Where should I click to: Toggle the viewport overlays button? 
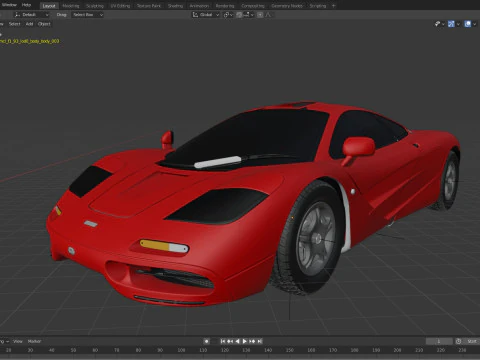coord(468,24)
